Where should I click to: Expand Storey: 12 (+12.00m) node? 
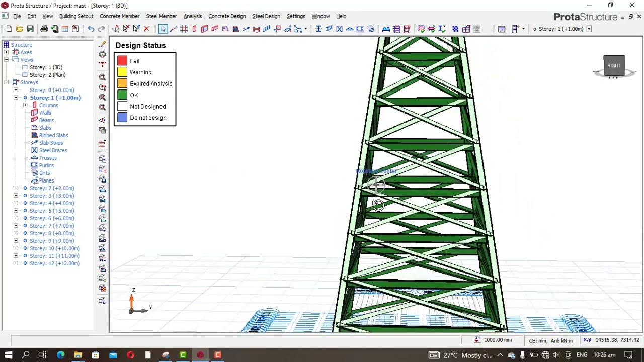pyautogui.click(x=16, y=263)
